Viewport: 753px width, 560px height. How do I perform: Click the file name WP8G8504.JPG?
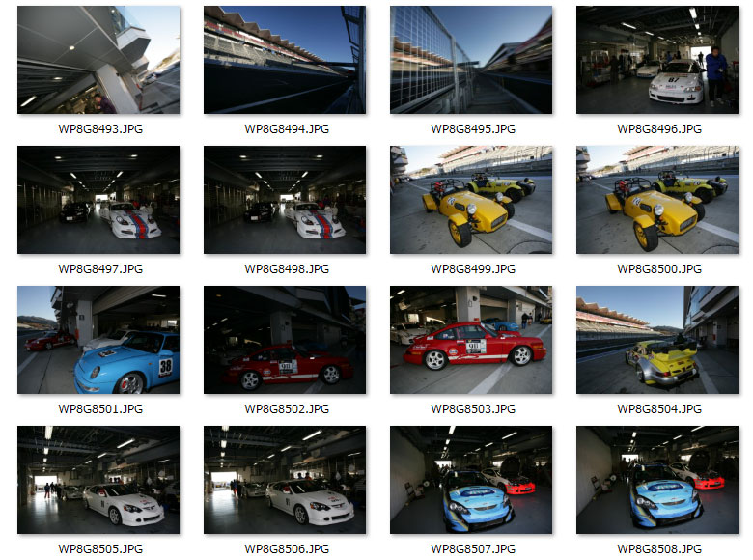659,409
